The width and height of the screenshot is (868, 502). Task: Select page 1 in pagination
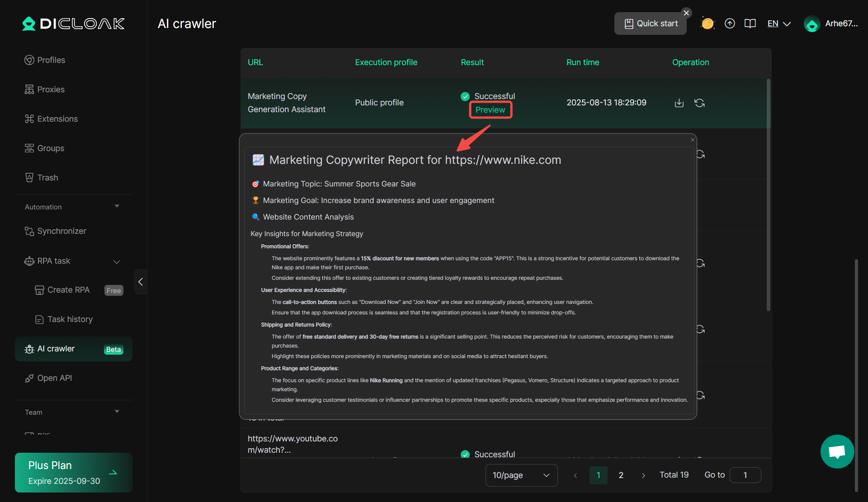pyautogui.click(x=598, y=475)
